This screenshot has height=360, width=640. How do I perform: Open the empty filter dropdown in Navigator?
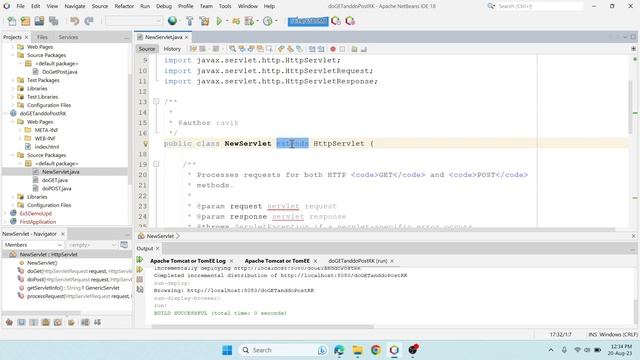pyautogui.click(x=91, y=245)
